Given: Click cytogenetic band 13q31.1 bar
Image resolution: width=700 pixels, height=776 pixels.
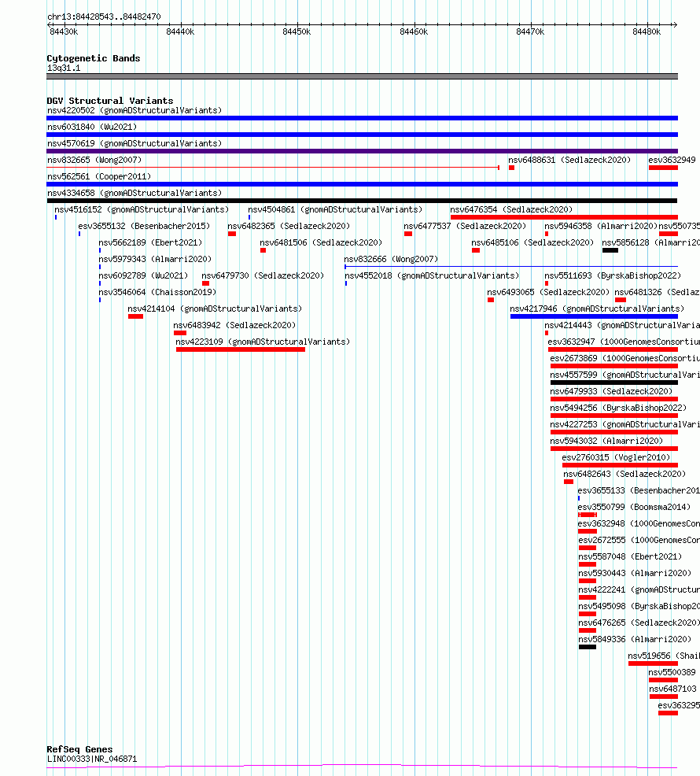Looking at the screenshot, I should 362,76.
